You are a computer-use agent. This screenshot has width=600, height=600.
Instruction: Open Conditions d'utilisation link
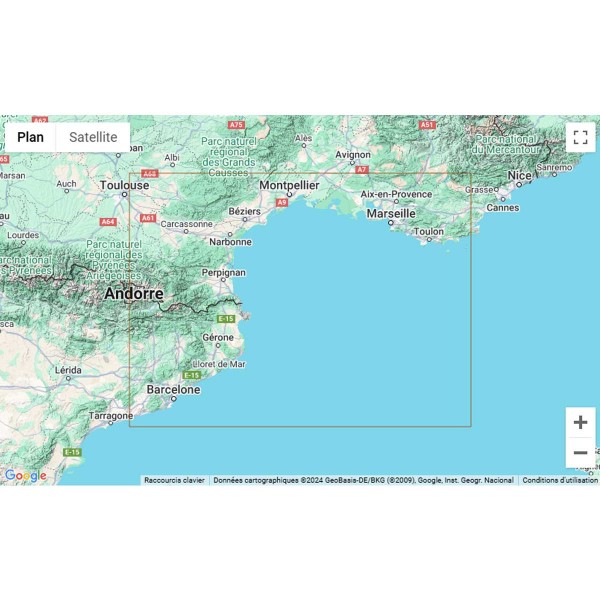tap(559, 480)
